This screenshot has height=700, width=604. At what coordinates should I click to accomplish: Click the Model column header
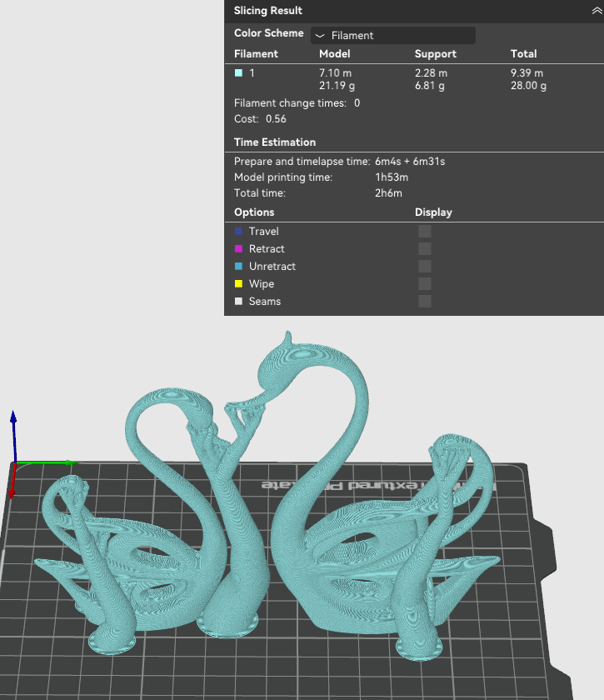pos(334,53)
